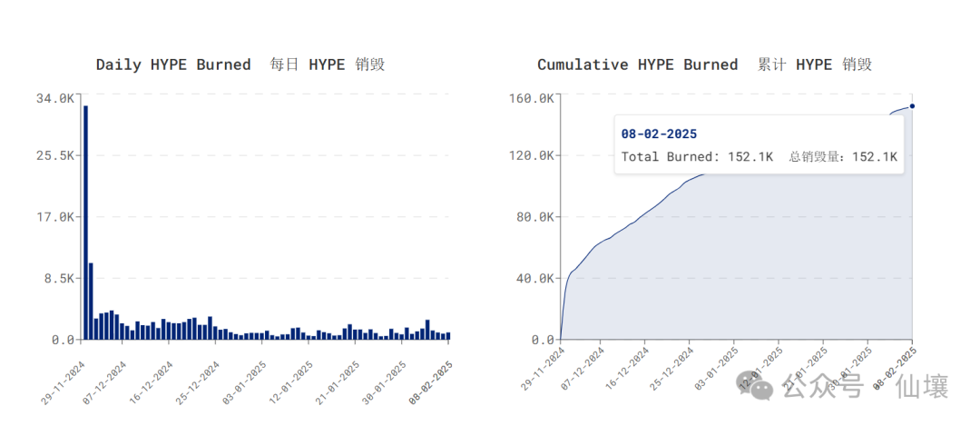Click the highlighted data point on the cumulative line
Image resolution: width=980 pixels, height=426 pixels.
pyautogui.click(x=912, y=106)
